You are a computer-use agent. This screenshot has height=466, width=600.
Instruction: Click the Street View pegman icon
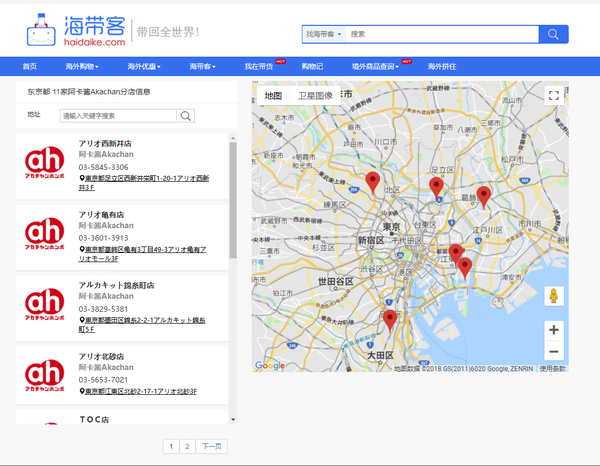[x=554, y=296]
